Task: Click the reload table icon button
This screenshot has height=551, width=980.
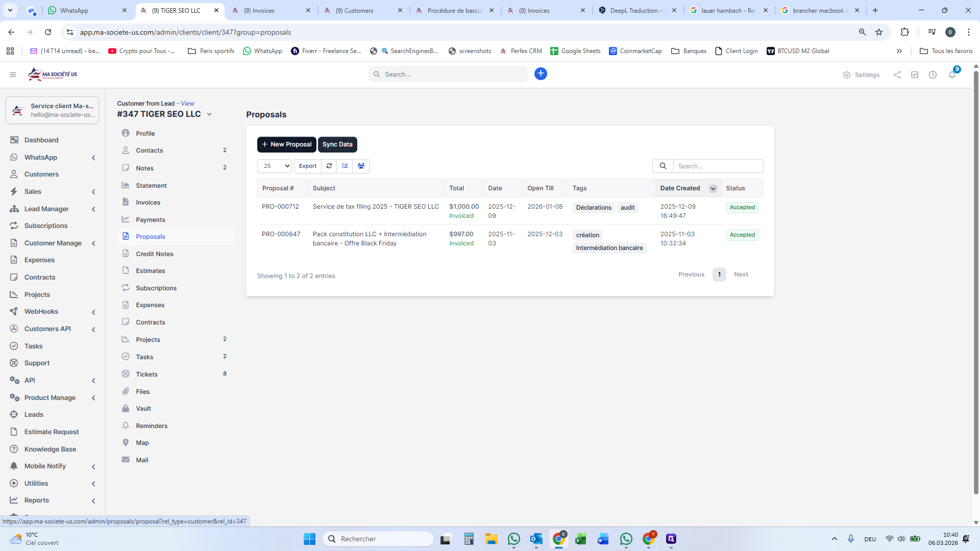Action: point(329,166)
